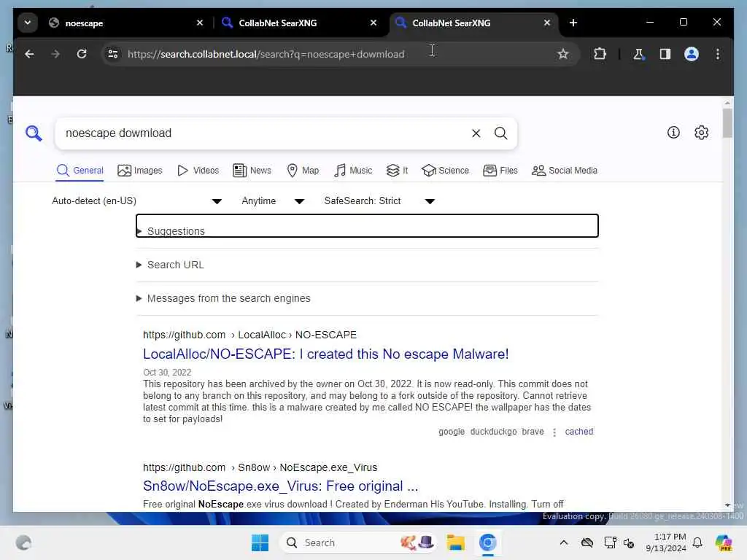The image size is (747, 560).
Task: Select the General category tab
Action: pos(80,171)
